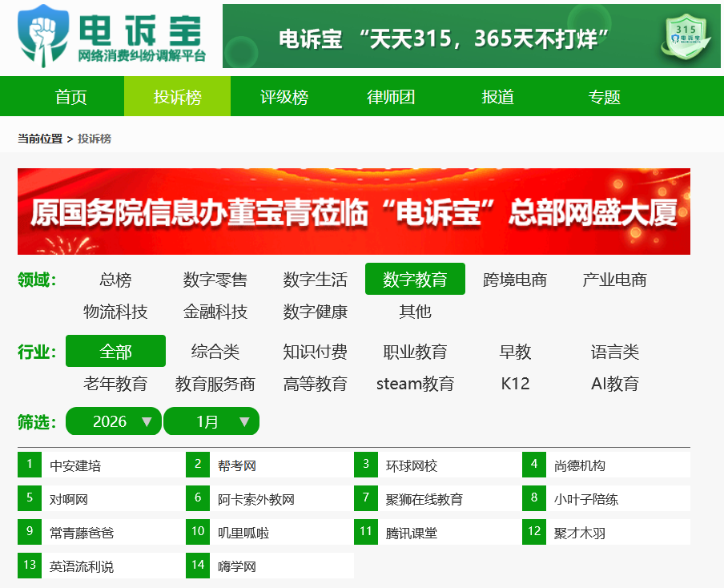724x588 pixels.
Task: Select the K12 industry filter
Action: 513,384
